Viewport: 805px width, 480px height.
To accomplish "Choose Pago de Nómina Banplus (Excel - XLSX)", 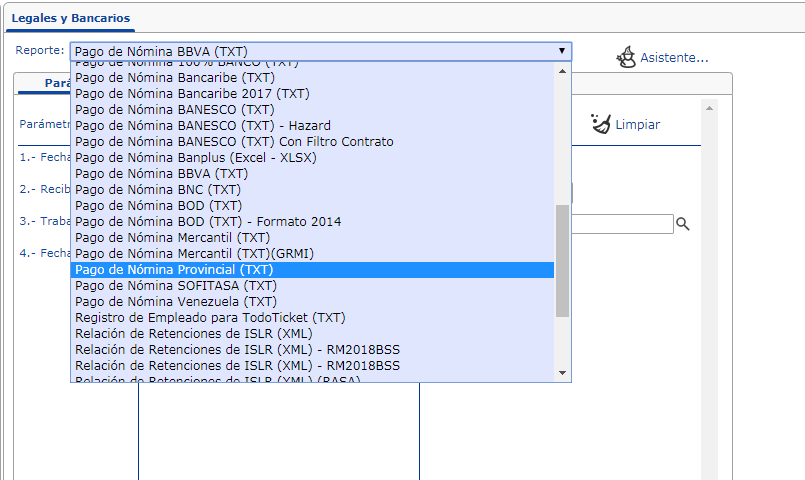I will pyautogui.click(x=312, y=158).
